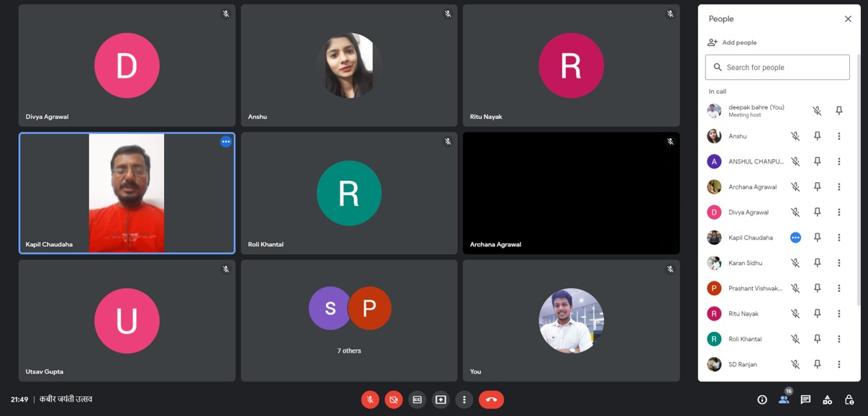The width and height of the screenshot is (868, 416).
Task: Open more actions for Prashant Vishwak...
Action: click(x=839, y=288)
